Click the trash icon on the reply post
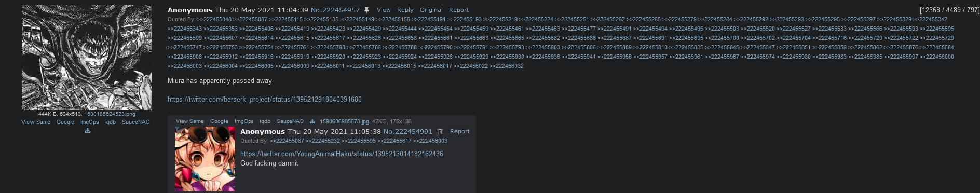 [x=440, y=132]
